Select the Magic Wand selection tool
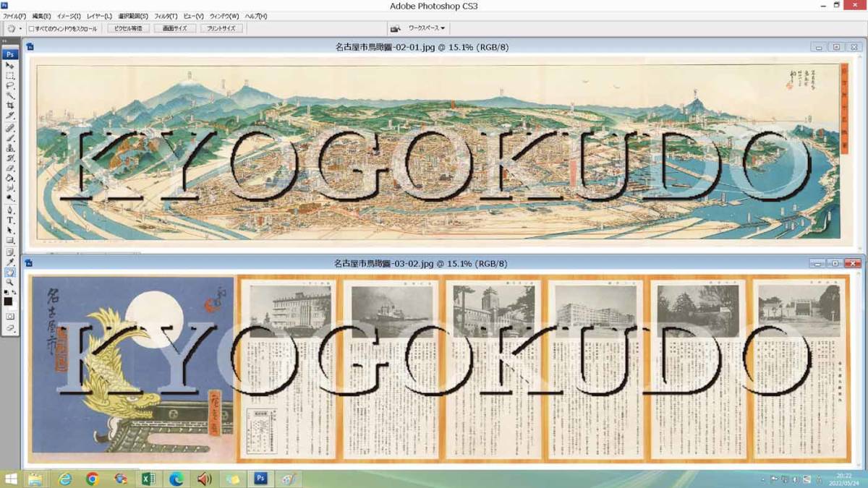868x488 pixels. 10,95
